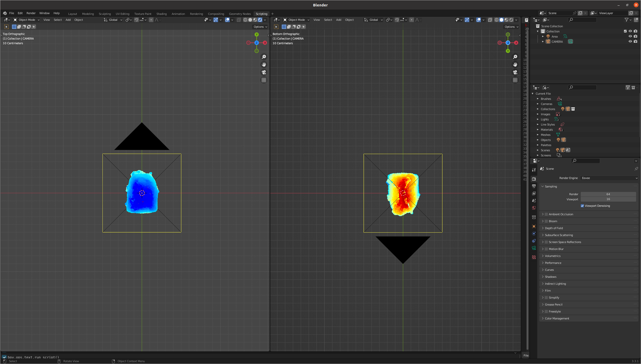This screenshot has width=641, height=364.
Task: Toggle camera view icon in right viewport
Action: pyautogui.click(x=515, y=72)
